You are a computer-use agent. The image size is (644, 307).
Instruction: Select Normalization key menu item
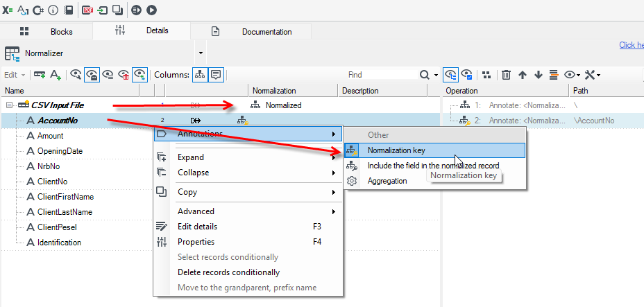pyautogui.click(x=434, y=150)
